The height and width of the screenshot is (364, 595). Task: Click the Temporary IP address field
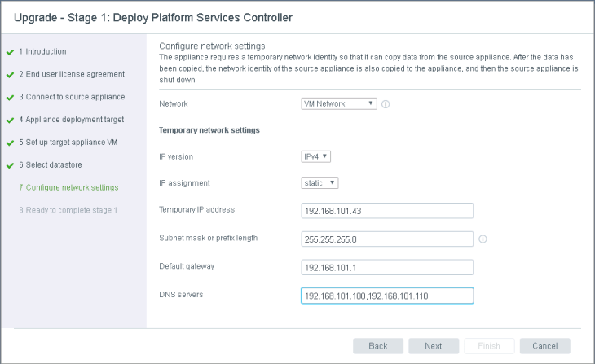(x=387, y=211)
